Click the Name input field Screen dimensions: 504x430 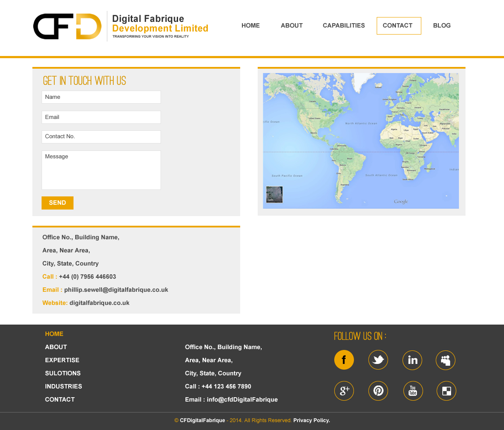coord(101,97)
